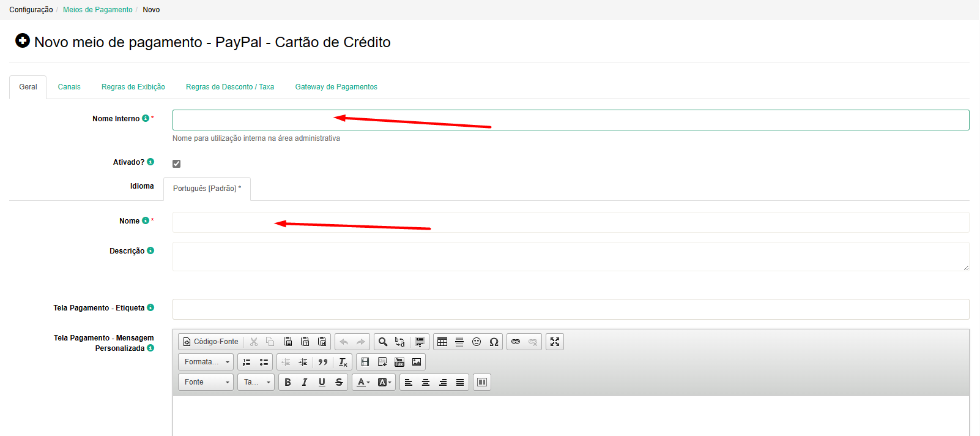Insert a numbered list
Viewport: 980px width, 436px height.
(247, 362)
